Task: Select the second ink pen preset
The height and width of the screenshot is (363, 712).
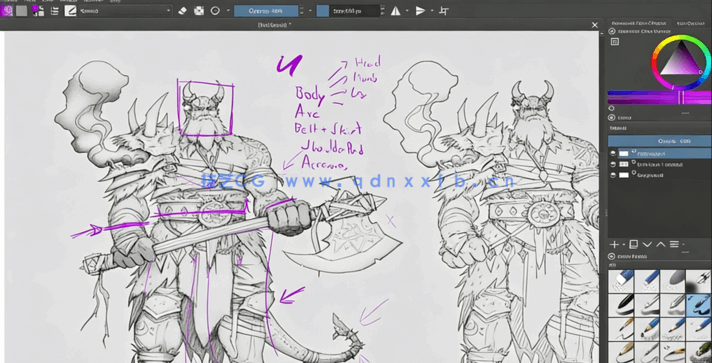Action: coord(647,305)
